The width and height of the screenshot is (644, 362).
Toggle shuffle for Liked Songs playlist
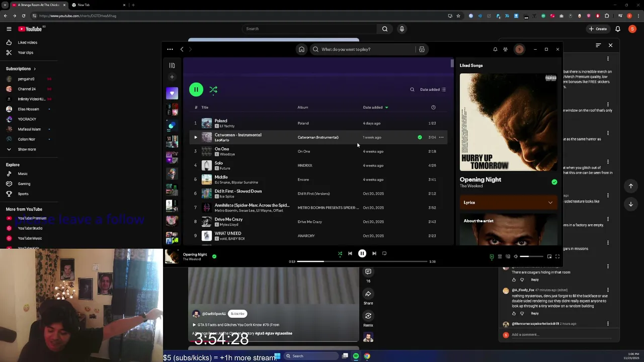pos(213,89)
